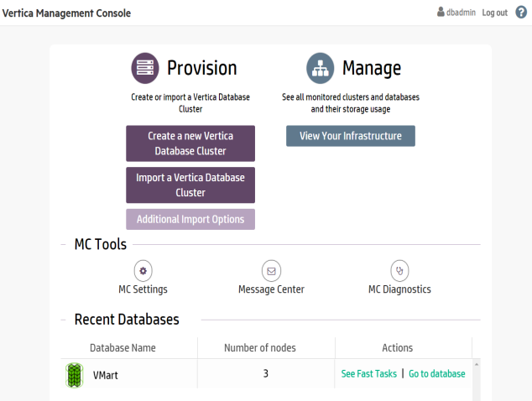This screenshot has height=401, width=532.
Task: Click the Provision heading
Action: click(x=202, y=68)
